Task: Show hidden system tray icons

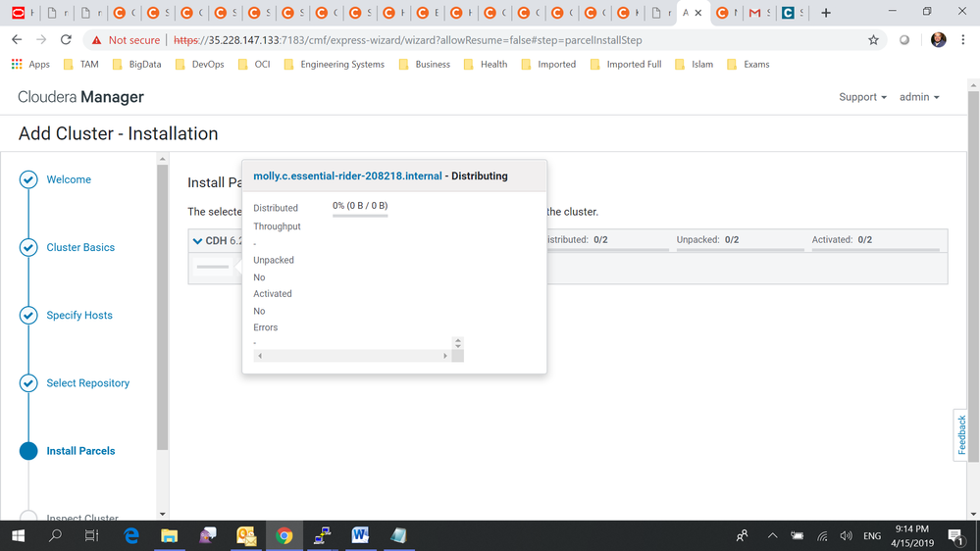Action: 772,536
